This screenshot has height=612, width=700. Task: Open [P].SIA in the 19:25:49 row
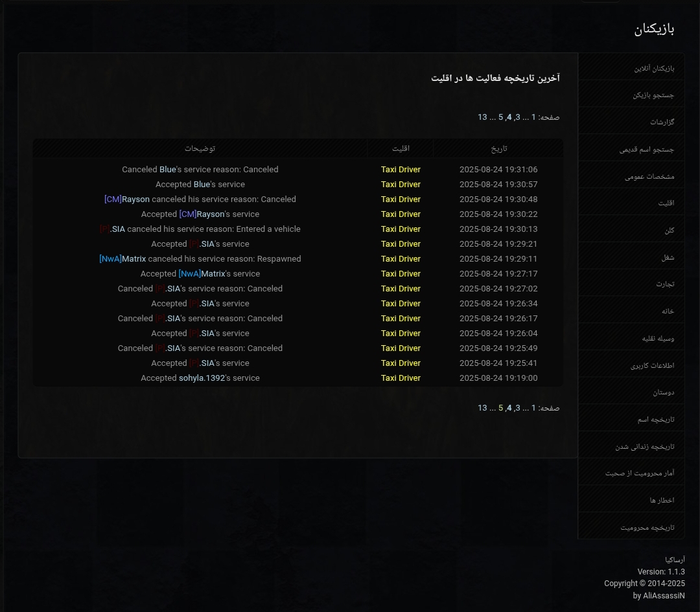tap(168, 348)
